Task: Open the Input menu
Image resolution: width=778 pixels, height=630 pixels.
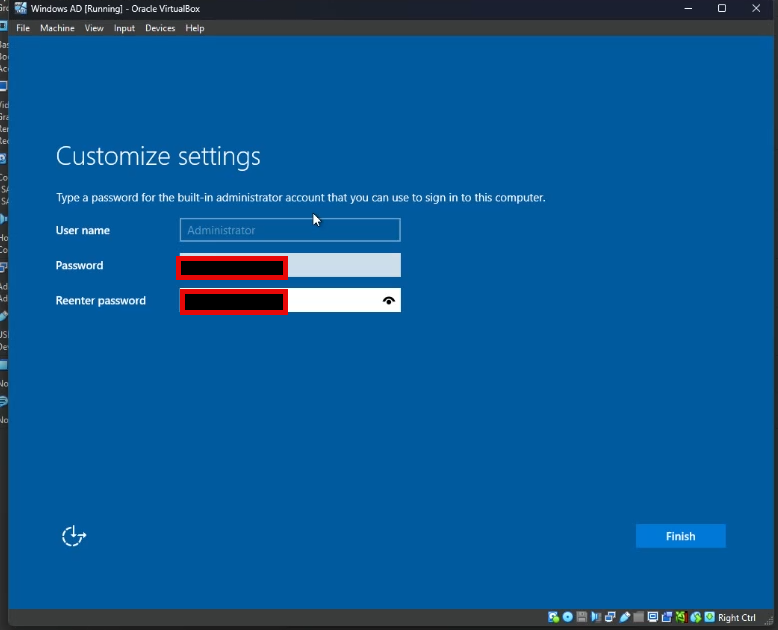Action: pos(124,28)
